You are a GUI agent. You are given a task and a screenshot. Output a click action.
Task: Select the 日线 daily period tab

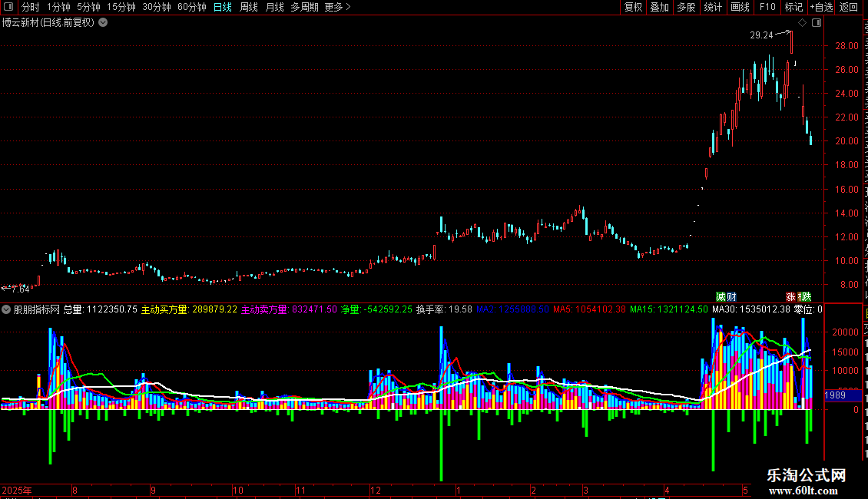[223, 7]
